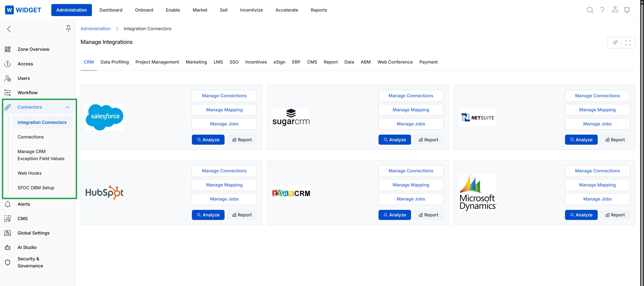Open Microsoft Dynamics Manage Mapping
The height and width of the screenshot is (286, 644).
click(597, 185)
